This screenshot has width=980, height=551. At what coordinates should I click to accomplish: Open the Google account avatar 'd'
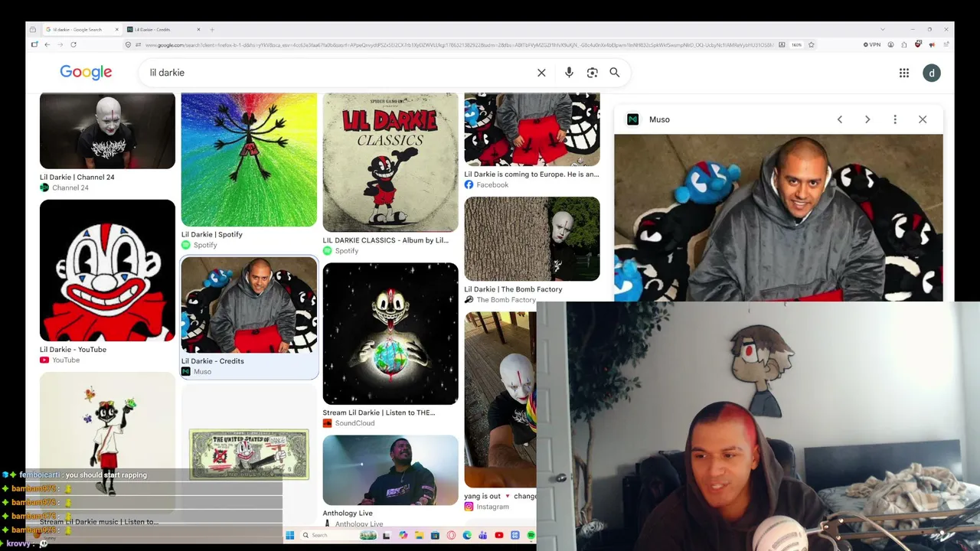(932, 73)
